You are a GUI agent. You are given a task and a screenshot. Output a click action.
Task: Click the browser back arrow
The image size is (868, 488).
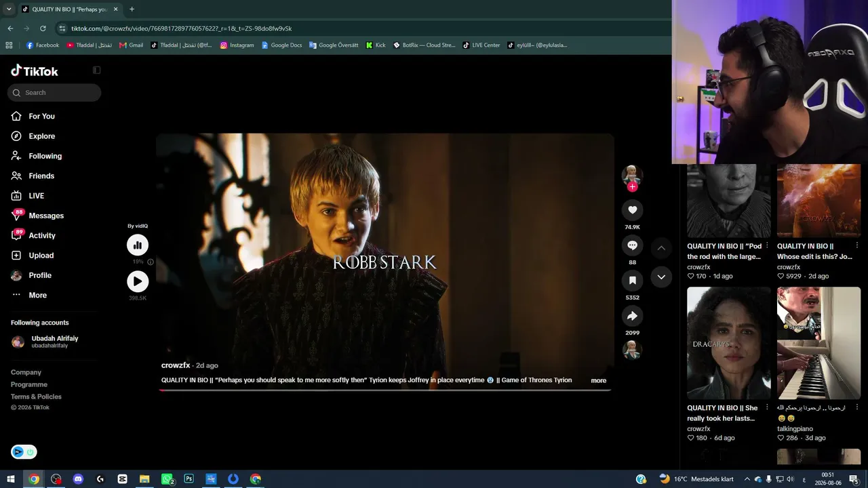pos(10,28)
